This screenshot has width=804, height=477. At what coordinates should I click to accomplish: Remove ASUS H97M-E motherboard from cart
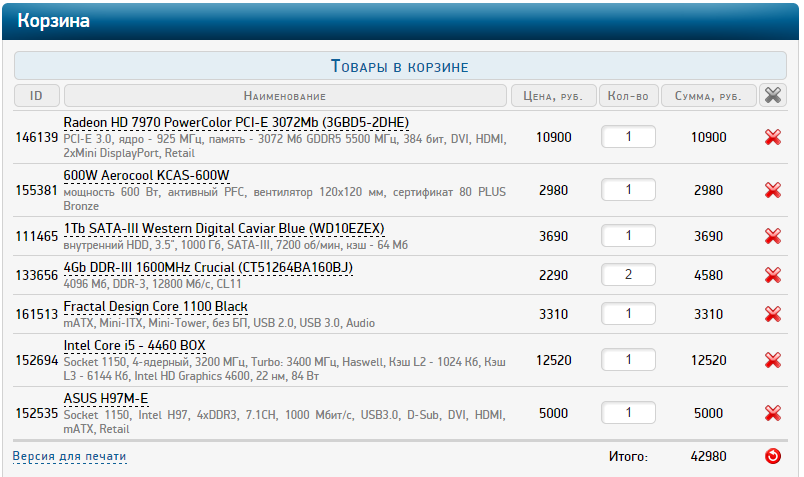[772, 413]
